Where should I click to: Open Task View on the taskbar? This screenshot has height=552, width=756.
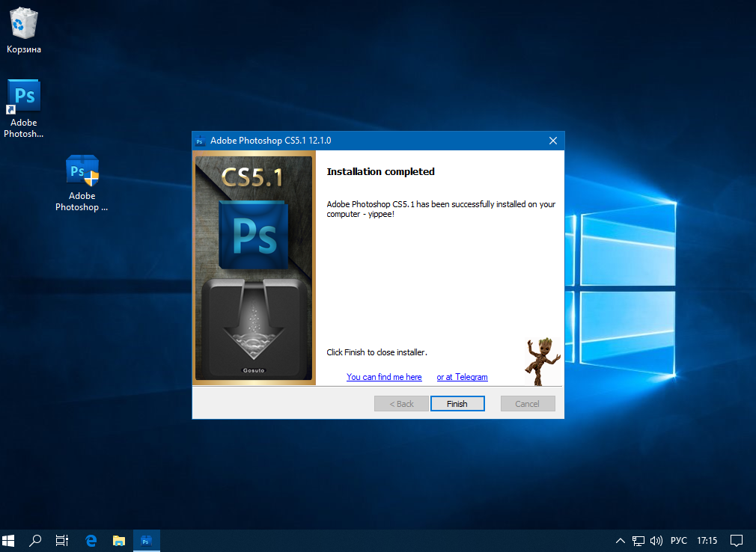tap(61, 541)
